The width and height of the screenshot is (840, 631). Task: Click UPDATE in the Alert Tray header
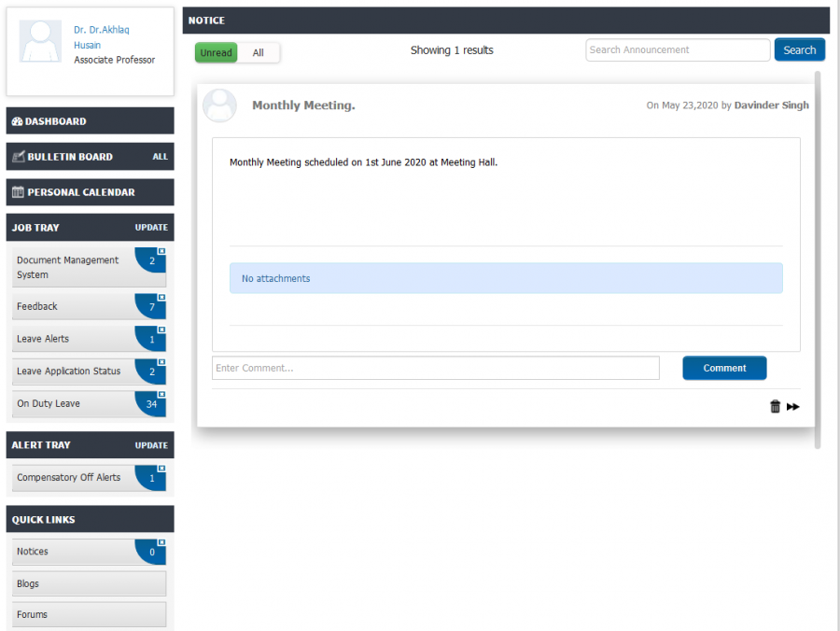click(151, 445)
